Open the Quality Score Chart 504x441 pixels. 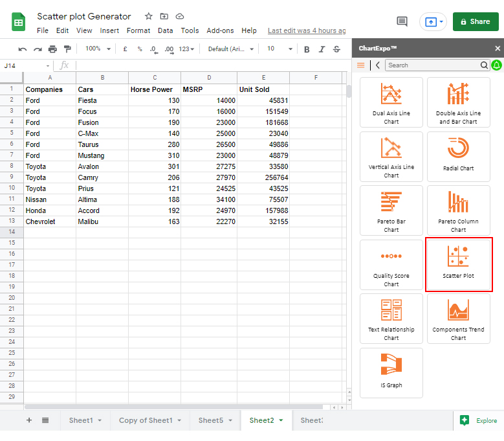pyautogui.click(x=391, y=265)
